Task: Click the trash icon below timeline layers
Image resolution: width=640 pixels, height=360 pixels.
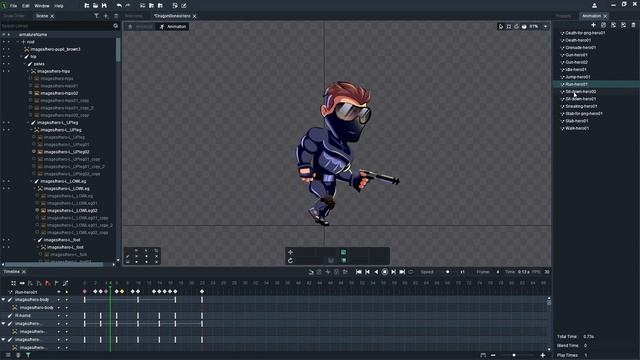Action: coord(18,355)
